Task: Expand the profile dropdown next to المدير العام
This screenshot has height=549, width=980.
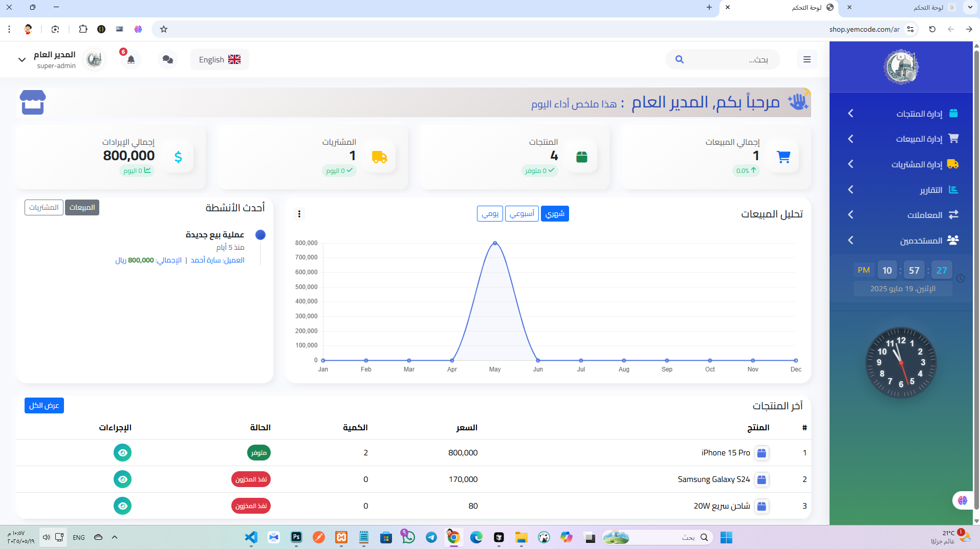Action: (22, 59)
